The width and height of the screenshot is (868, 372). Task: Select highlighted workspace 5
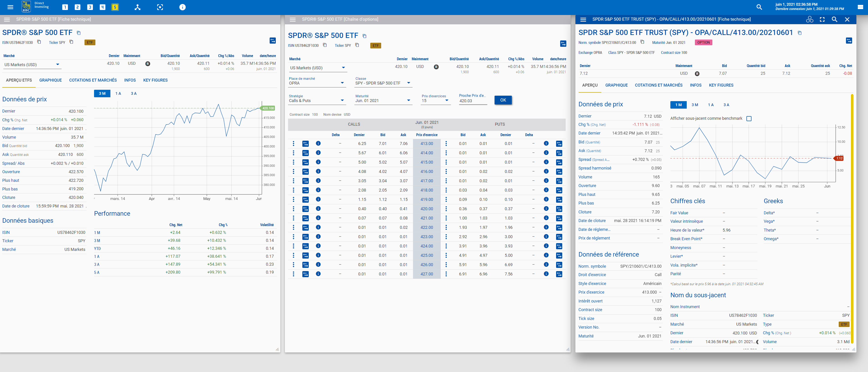coord(115,7)
